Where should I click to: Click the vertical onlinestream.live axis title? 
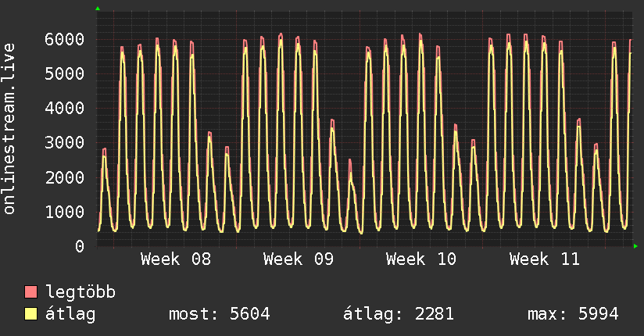click(9, 129)
